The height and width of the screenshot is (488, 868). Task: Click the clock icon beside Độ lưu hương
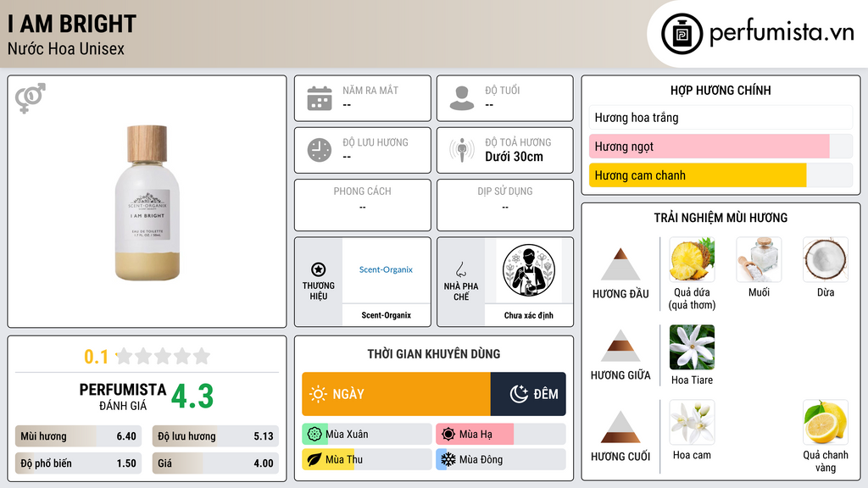point(320,150)
